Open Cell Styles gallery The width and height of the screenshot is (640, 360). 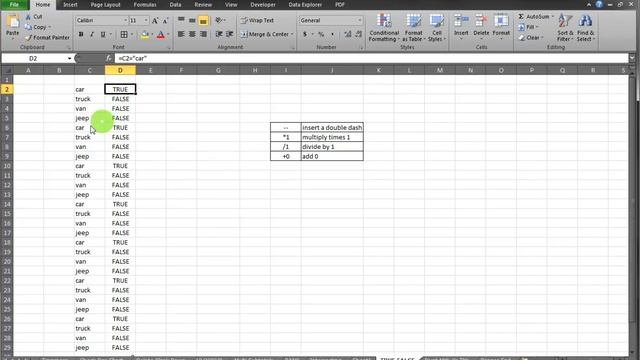[437, 27]
